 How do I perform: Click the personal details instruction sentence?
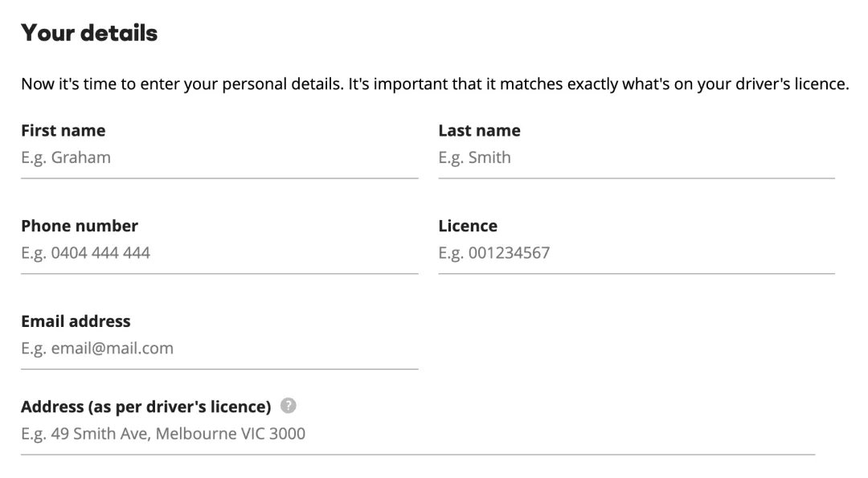435,84
